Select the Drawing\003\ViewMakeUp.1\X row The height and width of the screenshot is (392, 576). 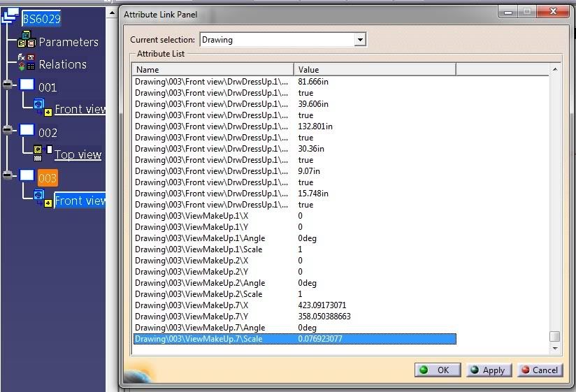pyautogui.click(x=294, y=216)
